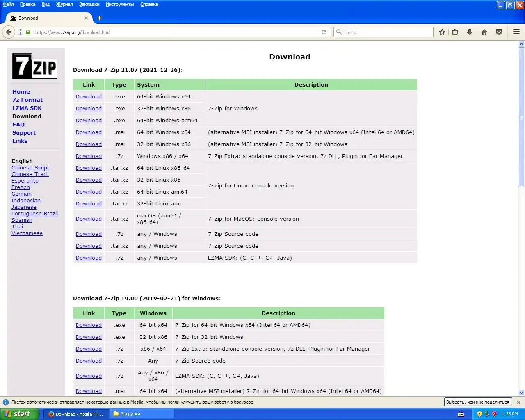
Task: Open the Инструменты menu
Action: pos(120,4)
